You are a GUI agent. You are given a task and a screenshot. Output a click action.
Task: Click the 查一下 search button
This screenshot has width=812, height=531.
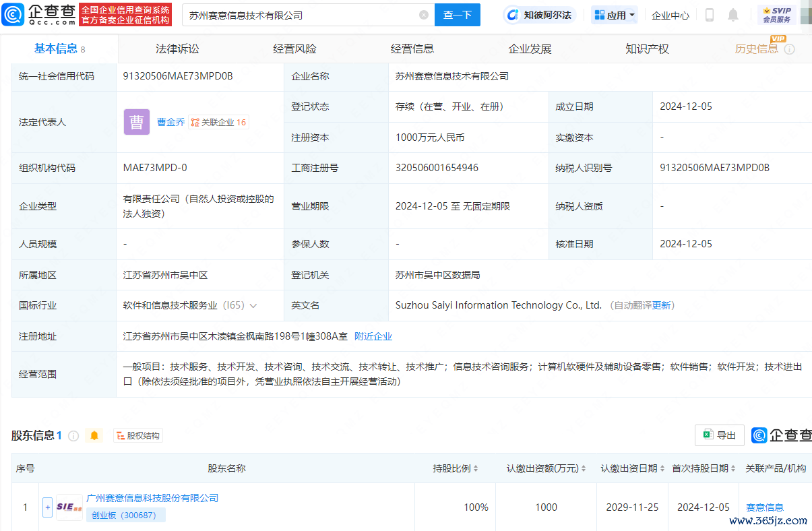(458, 15)
